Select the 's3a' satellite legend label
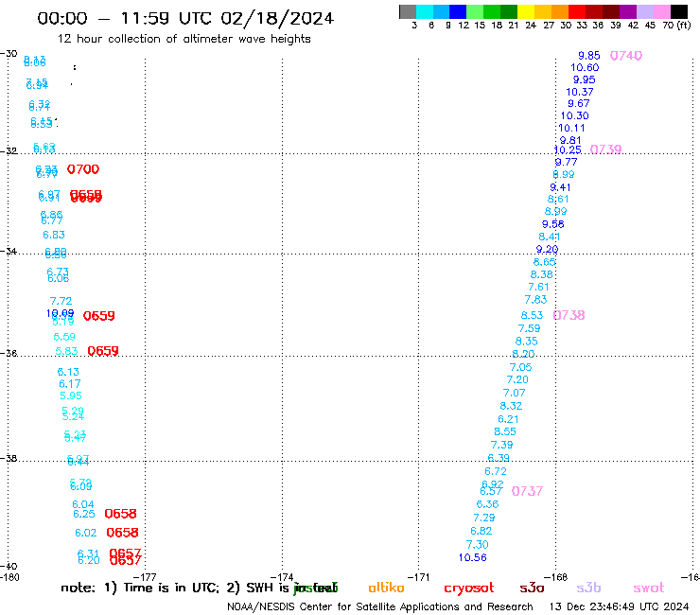700x615 pixels. [532, 588]
